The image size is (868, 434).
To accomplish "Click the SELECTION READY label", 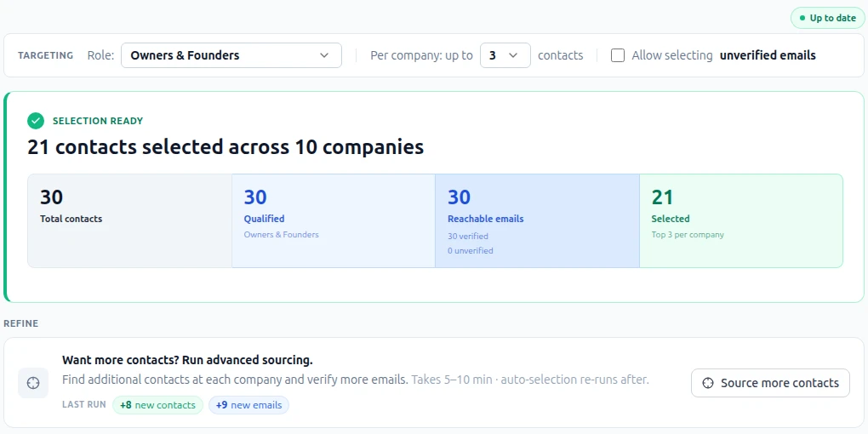I will point(97,121).
